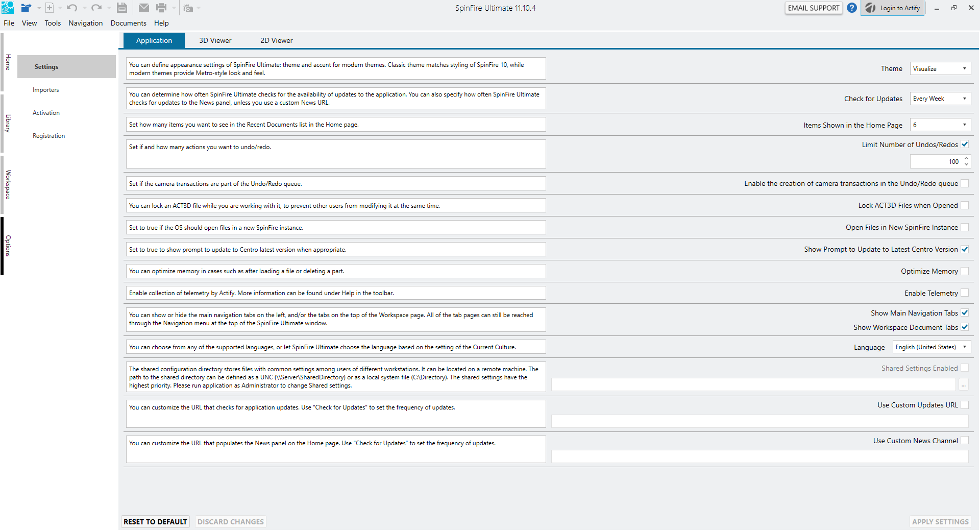This screenshot has width=980, height=531.
Task: Select Settings in the options list
Action: coord(66,67)
